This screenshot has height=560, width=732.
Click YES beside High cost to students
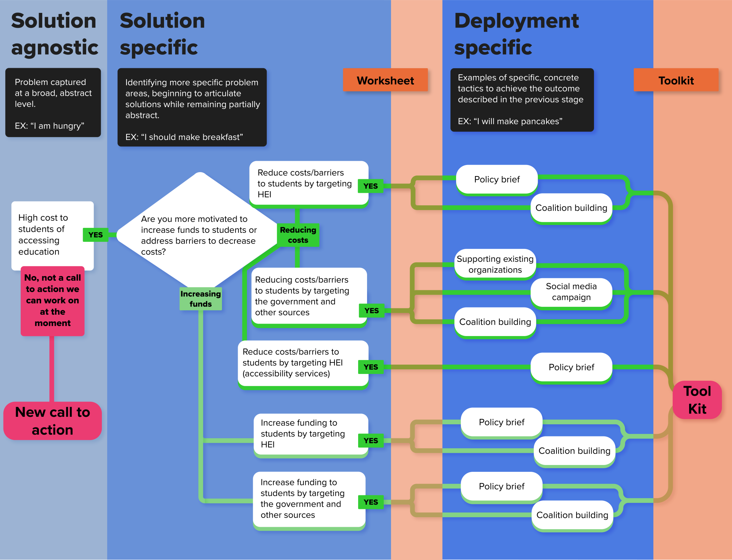pyautogui.click(x=95, y=235)
